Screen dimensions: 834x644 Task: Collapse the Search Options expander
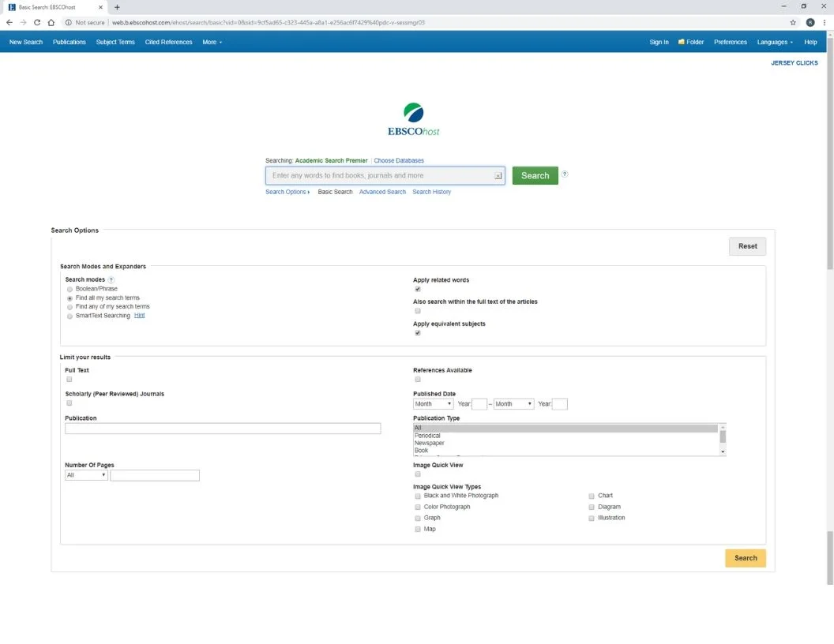pyautogui.click(x=287, y=192)
